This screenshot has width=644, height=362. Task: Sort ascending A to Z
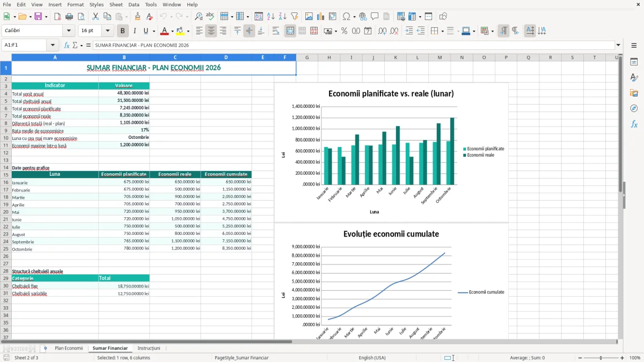270,17
